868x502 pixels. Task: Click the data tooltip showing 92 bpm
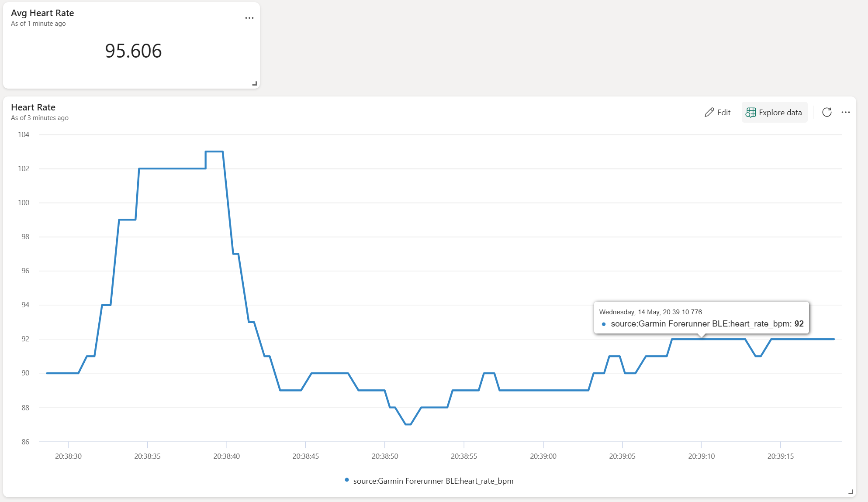[x=701, y=318]
